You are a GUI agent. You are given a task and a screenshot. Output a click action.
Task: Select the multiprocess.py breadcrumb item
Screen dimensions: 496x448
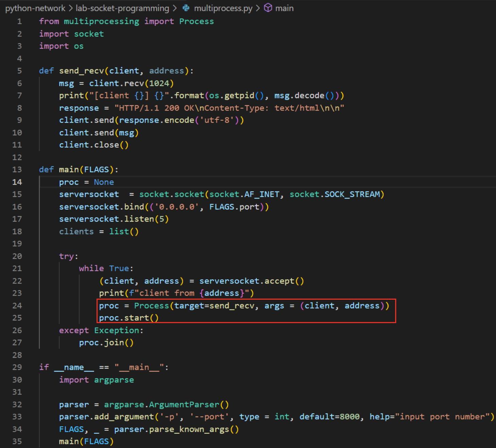[x=223, y=8]
